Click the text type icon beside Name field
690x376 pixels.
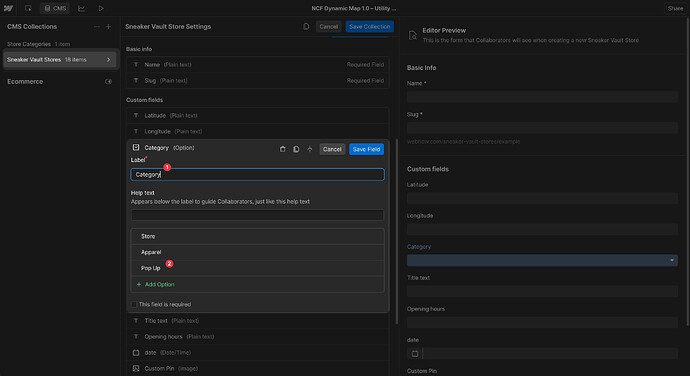tap(136, 65)
